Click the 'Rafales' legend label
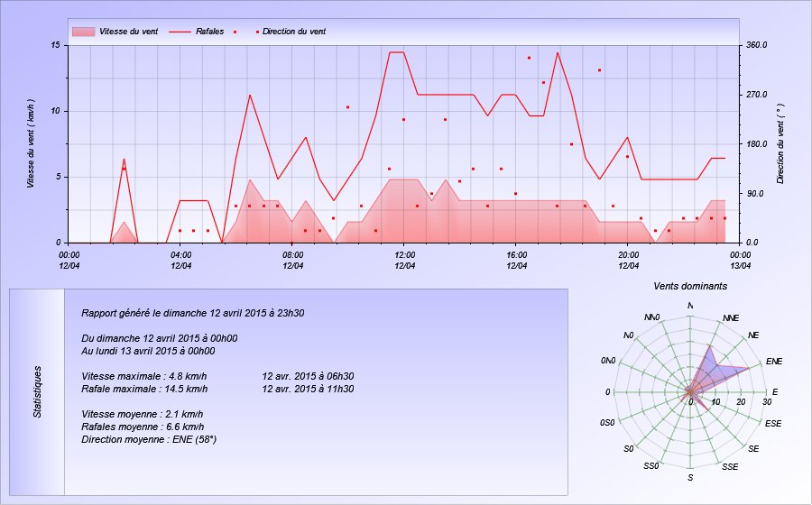This screenshot has height=505, width=812. pyautogui.click(x=209, y=32)
